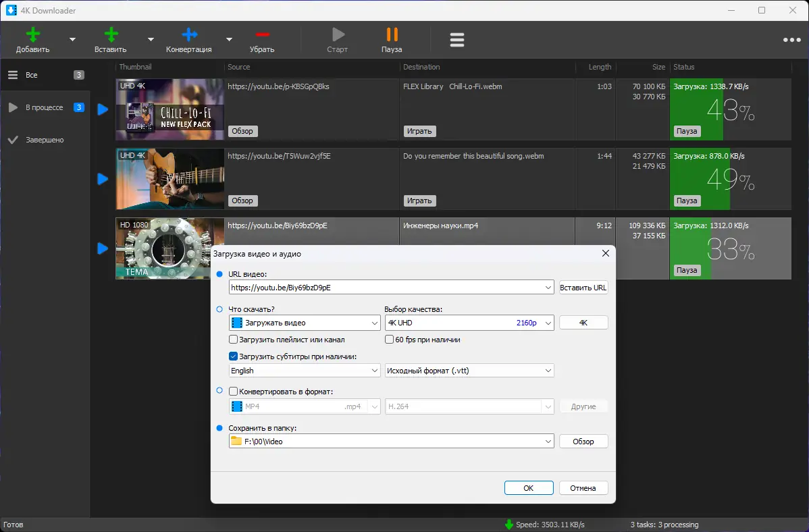This screenshot has height=532, width=809.
Task: Expand the Добавить dropdown arrow
Action: point(72,40)
